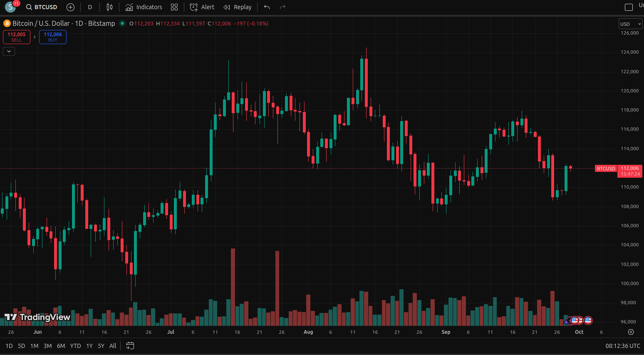Click the 112,006 BUY button
Viewport: 644px width, 355px height.
(53, 37)
